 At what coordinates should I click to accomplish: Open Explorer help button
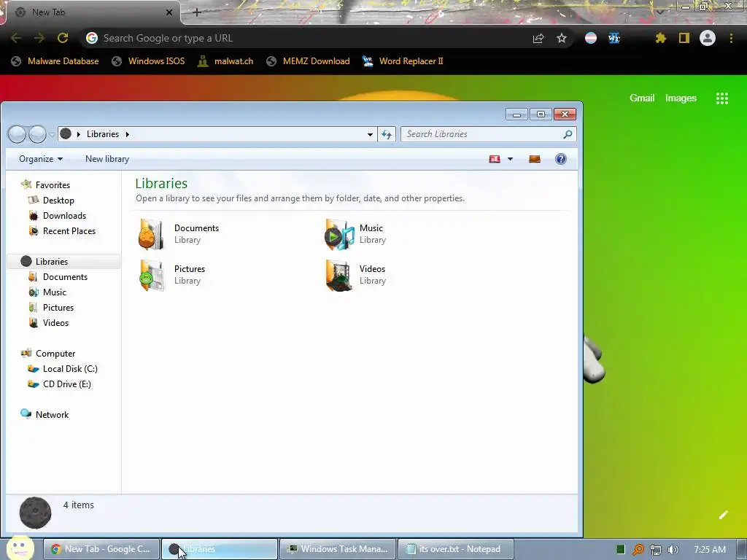pyautogui.click(x=561, y=159)
